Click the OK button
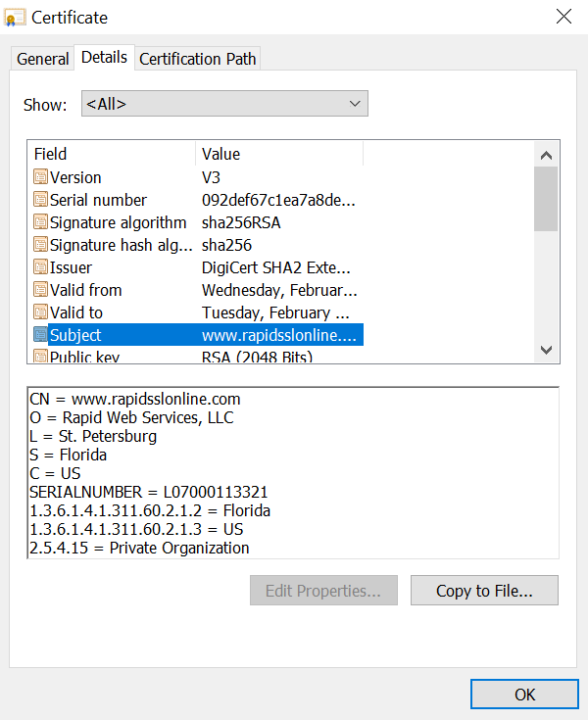This screenshot has height=720, width=588. coord(524,695)
